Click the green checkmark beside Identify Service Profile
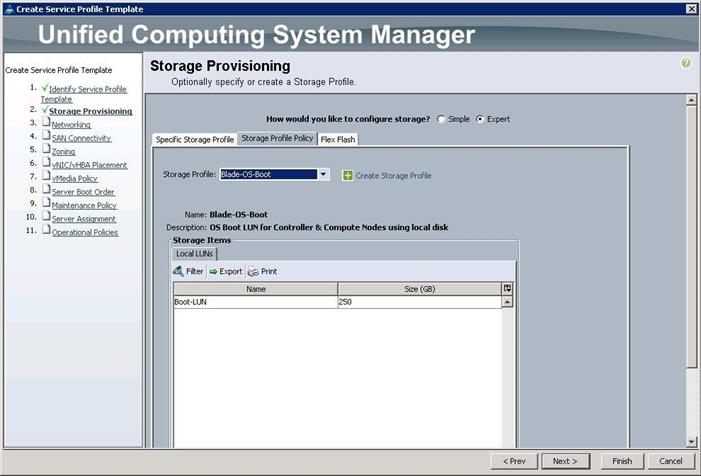The image size is (701, 476). tap(45, 87)
